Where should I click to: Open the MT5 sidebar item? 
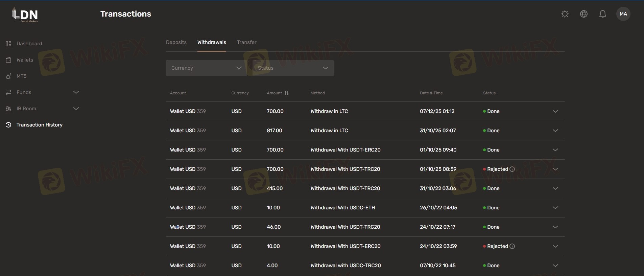pos(21,76)
